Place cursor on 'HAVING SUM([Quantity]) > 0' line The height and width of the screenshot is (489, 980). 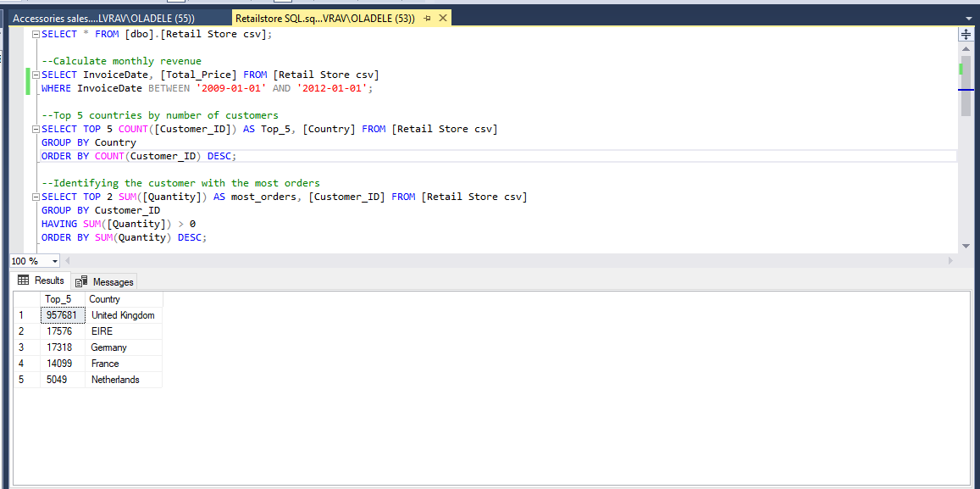click(x=119, y=224)
